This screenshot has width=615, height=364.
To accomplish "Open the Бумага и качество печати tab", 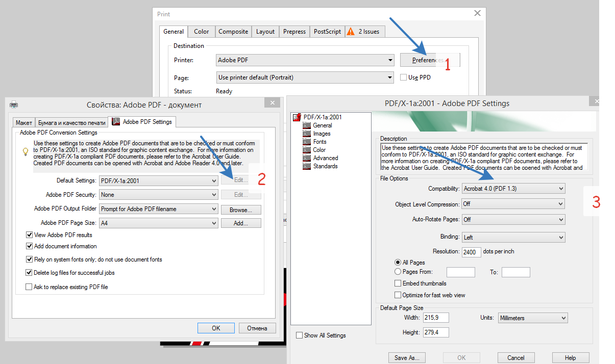I will click(x=71, y=123).
